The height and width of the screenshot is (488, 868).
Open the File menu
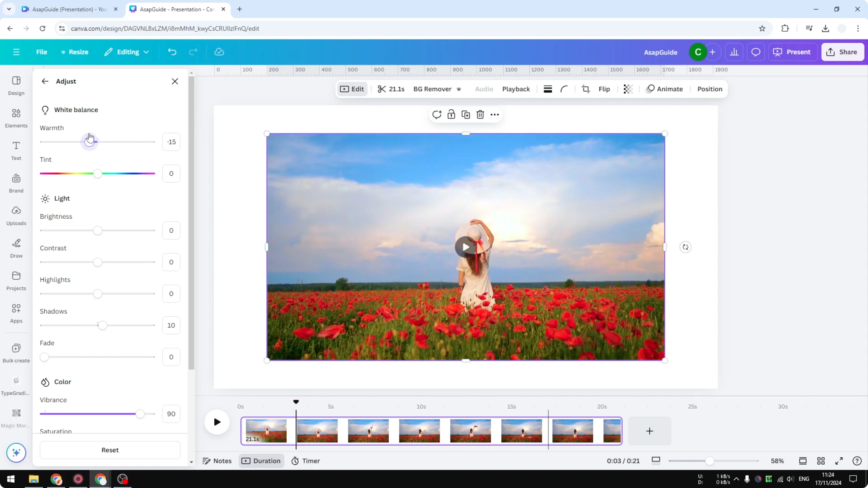42,52
